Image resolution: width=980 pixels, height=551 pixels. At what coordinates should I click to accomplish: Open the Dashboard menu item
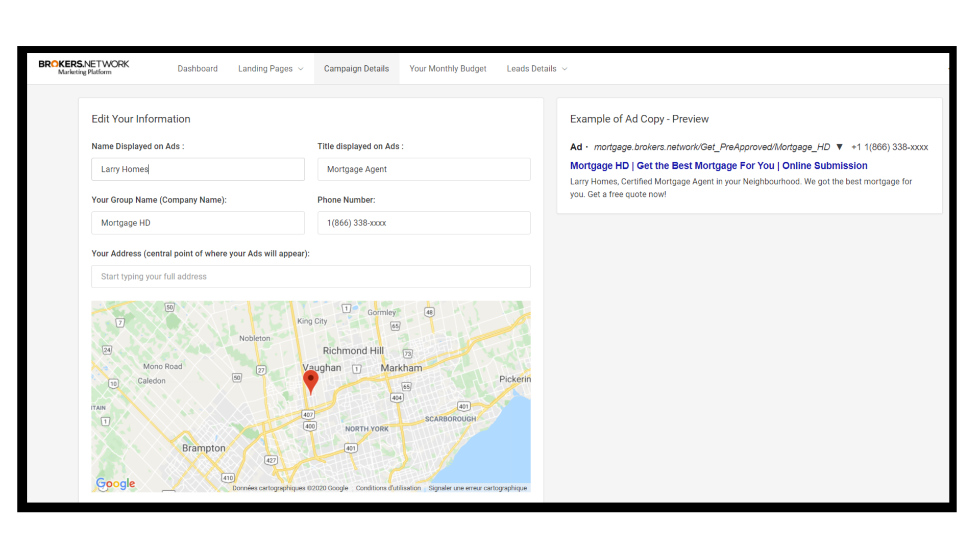click(x=198, y=68)
